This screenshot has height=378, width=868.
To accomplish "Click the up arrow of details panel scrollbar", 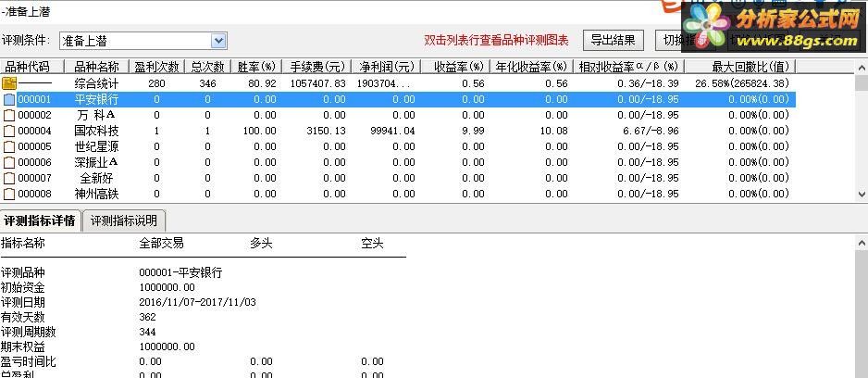I will click(862, 243).
